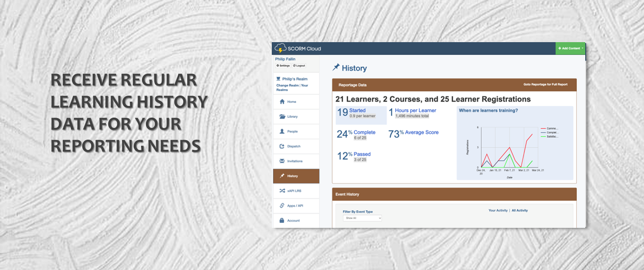Image resolution: width=644 pixels, height=270 pixels.
Task: Click the Event History panel header
Action: coord(454,195)
